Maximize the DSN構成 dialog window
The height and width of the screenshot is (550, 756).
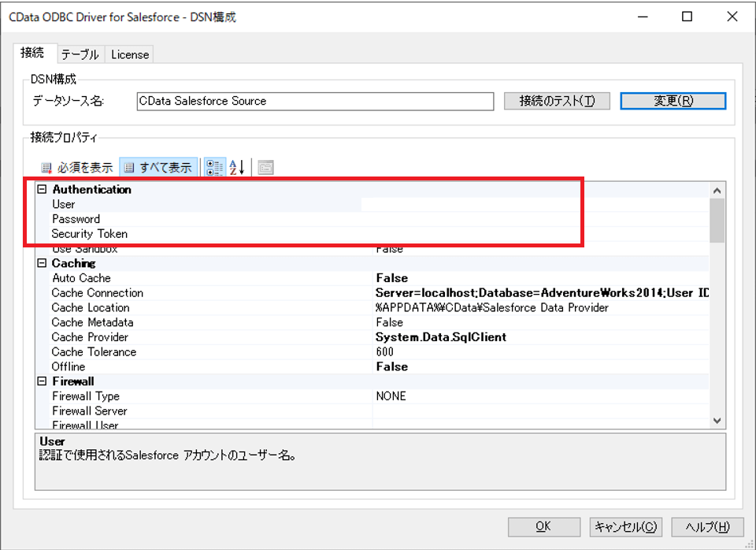click(x=687, y=17)
